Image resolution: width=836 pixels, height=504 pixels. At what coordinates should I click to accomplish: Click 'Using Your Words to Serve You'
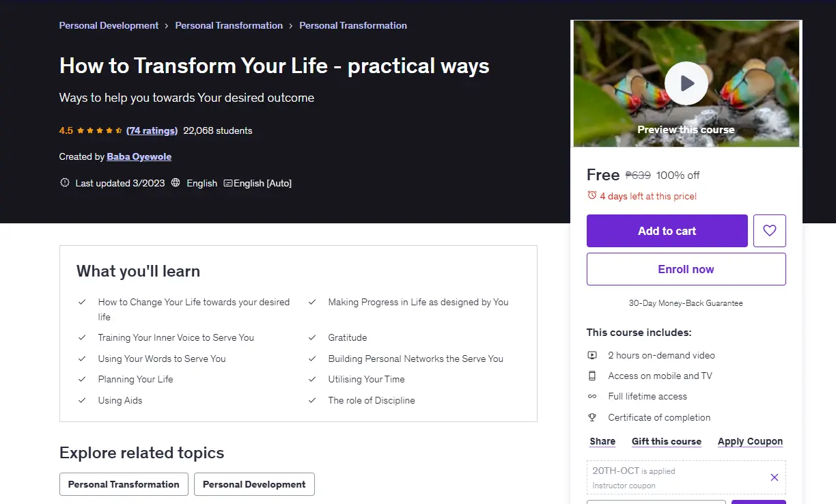coord(162,359)
